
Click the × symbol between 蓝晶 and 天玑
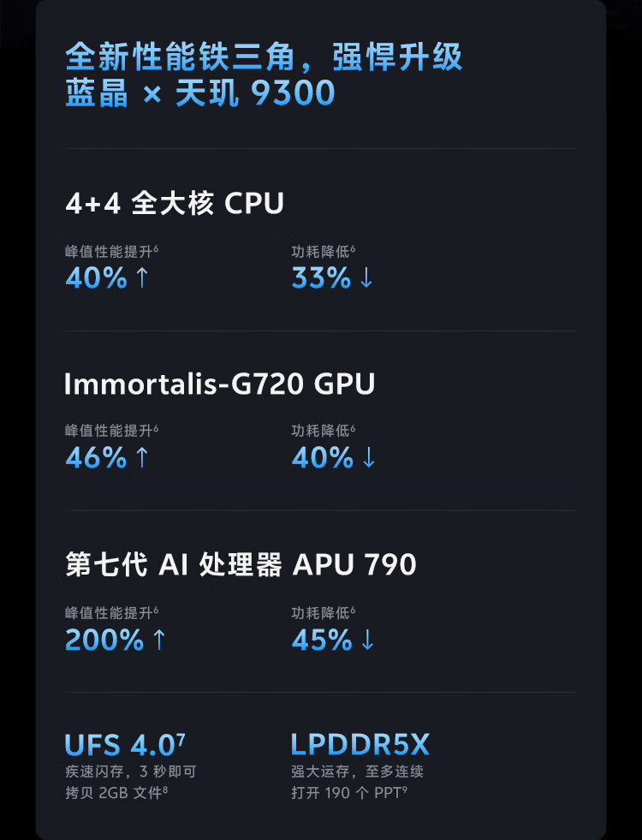point(152,94)
